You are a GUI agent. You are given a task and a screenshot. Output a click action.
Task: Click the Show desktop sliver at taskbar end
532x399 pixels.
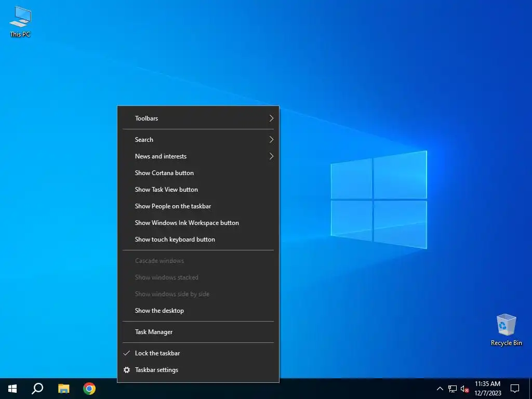click(x=530, y=389)
